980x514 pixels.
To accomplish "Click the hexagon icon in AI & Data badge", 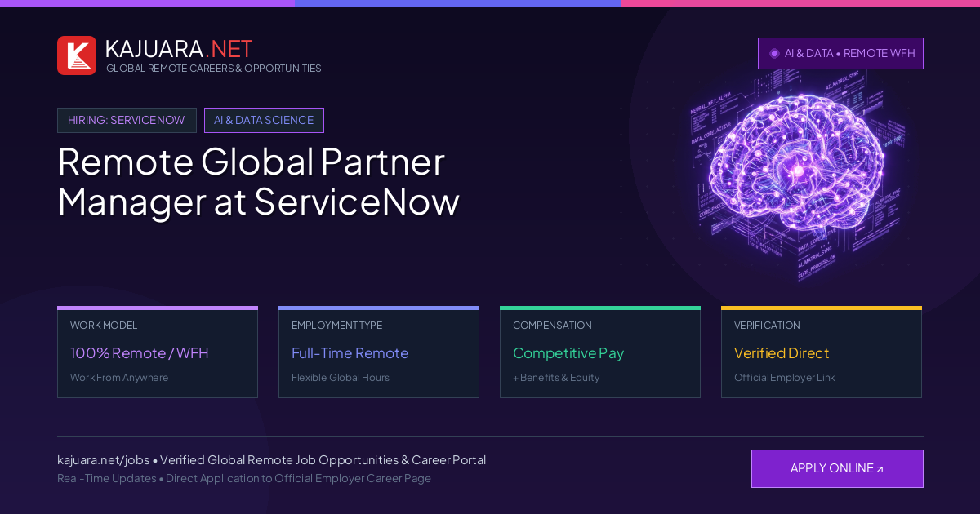I will pos(774,53).
